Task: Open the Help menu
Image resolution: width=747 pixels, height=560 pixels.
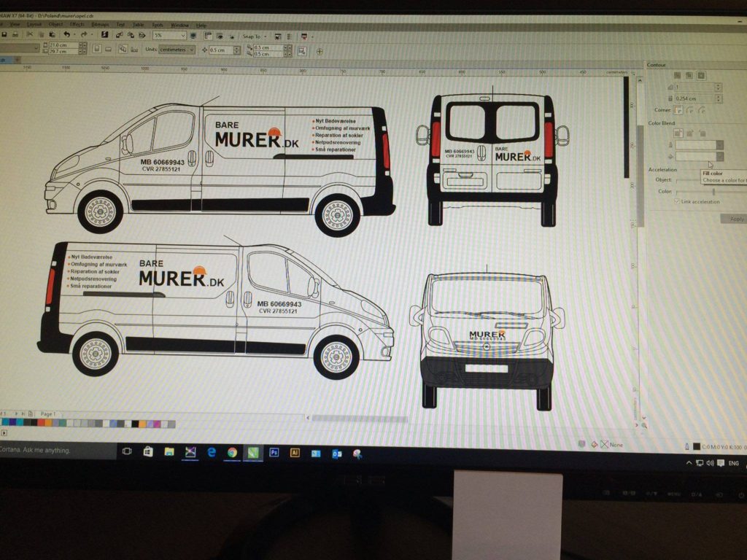Action: coord(201,26)
